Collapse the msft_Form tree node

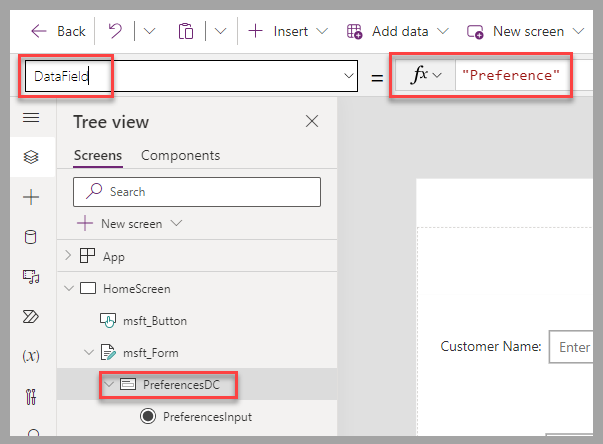[89, 352]
